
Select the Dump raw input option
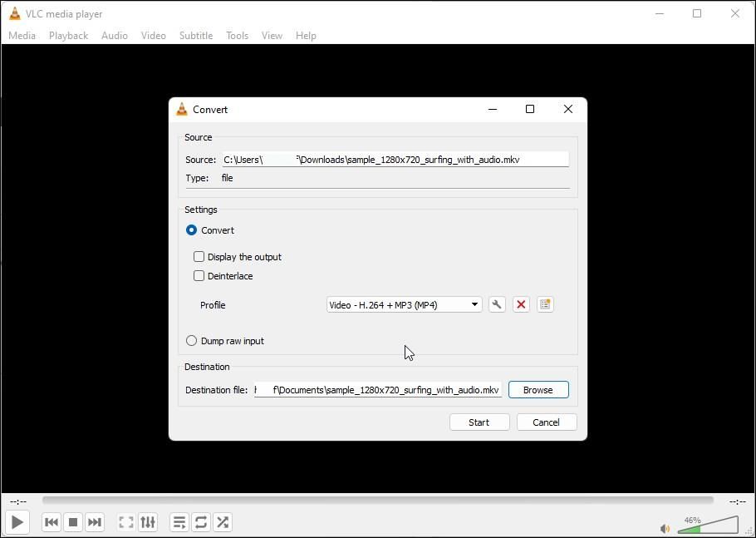tap(191, 340)
